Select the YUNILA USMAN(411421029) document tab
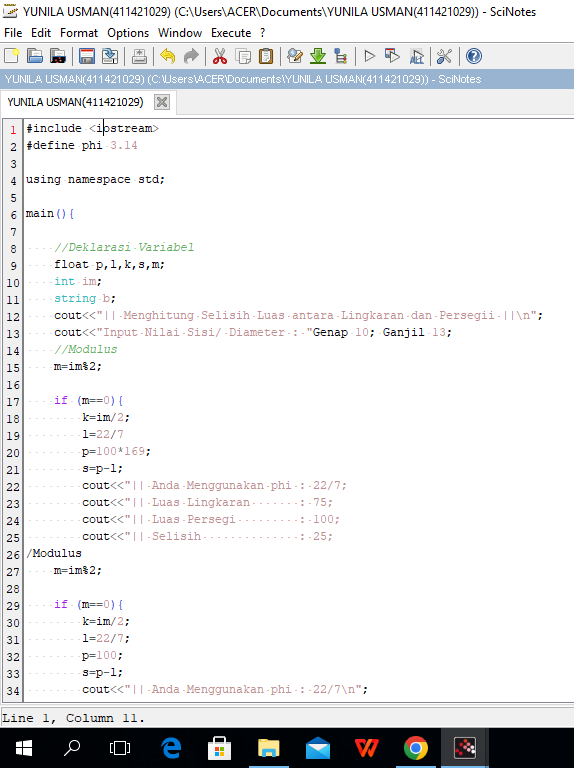Screen dimensions: 574x768 pos(75,102)
